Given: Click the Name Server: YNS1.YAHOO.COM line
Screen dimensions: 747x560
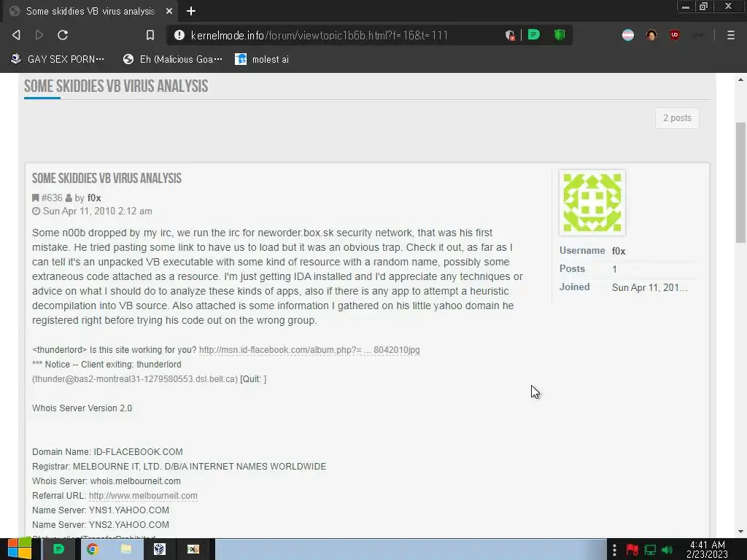Looking at the screenshot, I should (101, 510).
